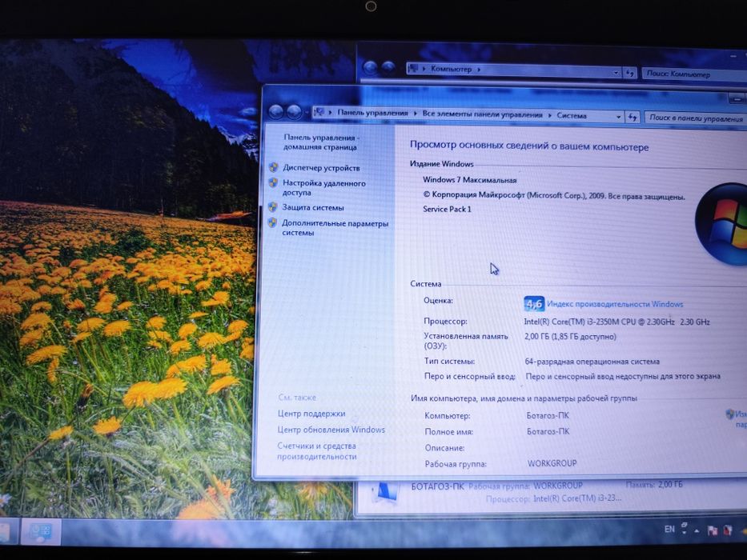Open Action Center flag tray icon
The width and height of the screenshot is (747, 560).
click(x=713, y=530)
